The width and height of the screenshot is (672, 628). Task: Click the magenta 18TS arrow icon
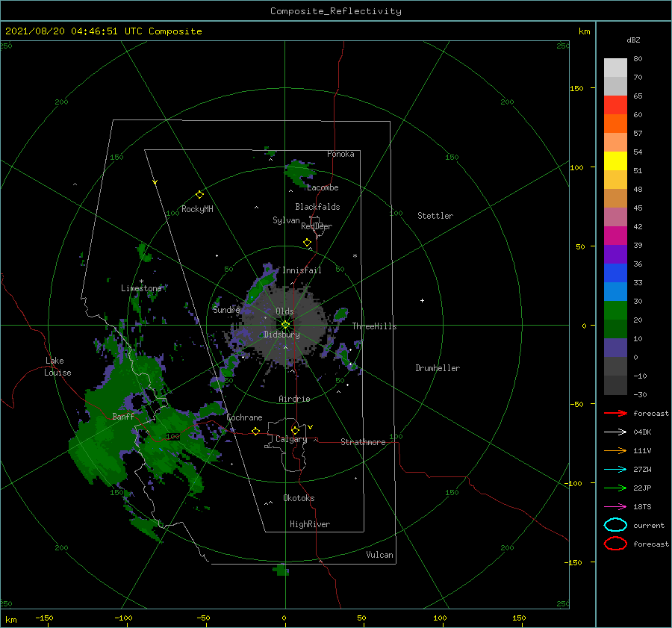click(615, 507)
